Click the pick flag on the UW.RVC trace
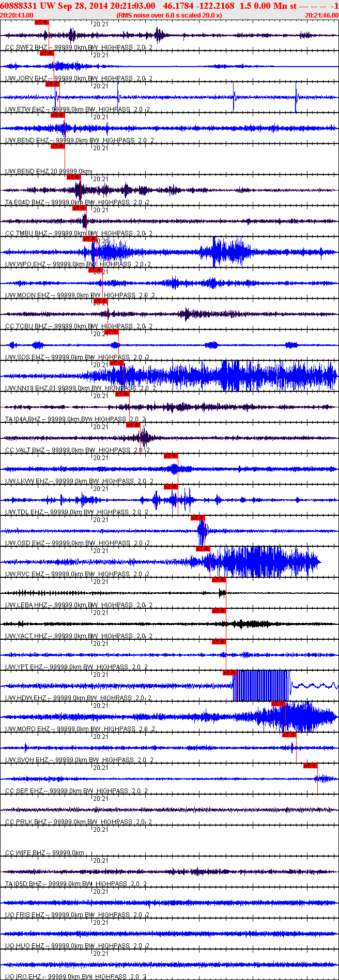Viewport: 339px width, 980px height. pos(203,549)
